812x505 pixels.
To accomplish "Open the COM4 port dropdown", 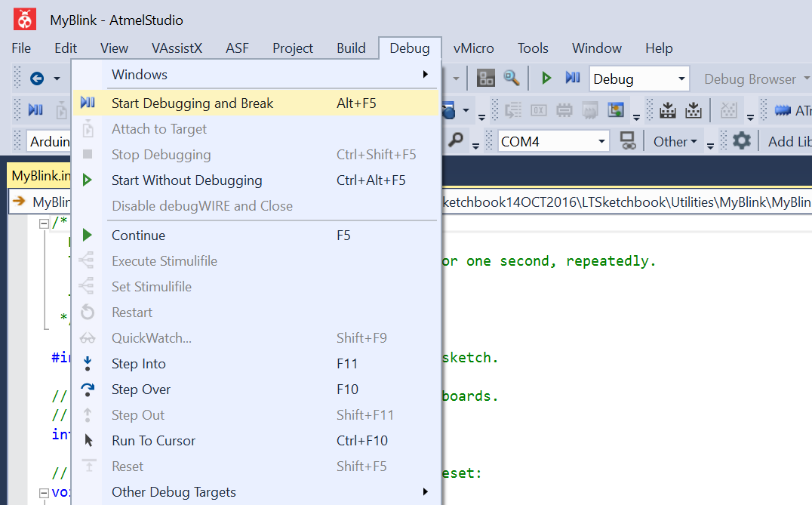I will click(553, 141).
